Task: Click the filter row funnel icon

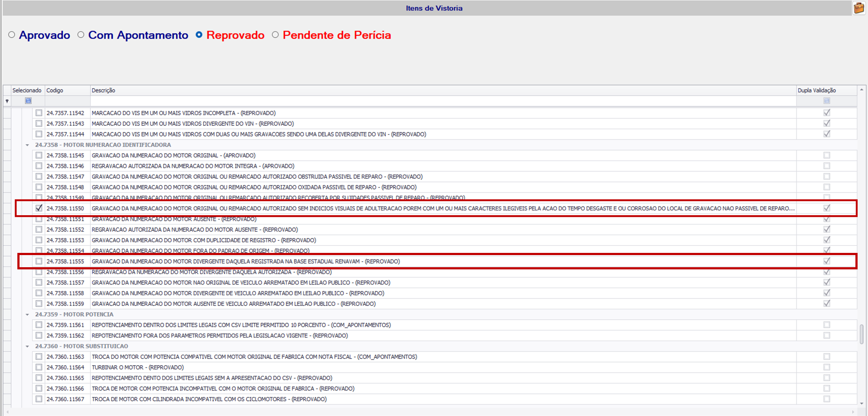Action: [7, 101]
